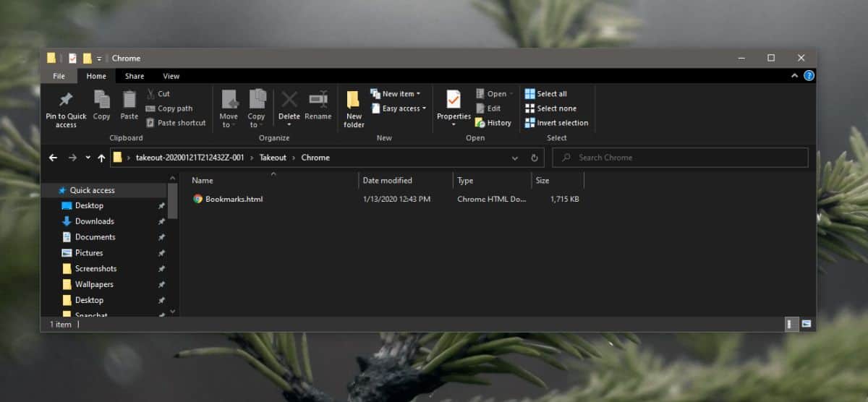
Task: Open the Easy access dropdown
Action: (399, 108)
